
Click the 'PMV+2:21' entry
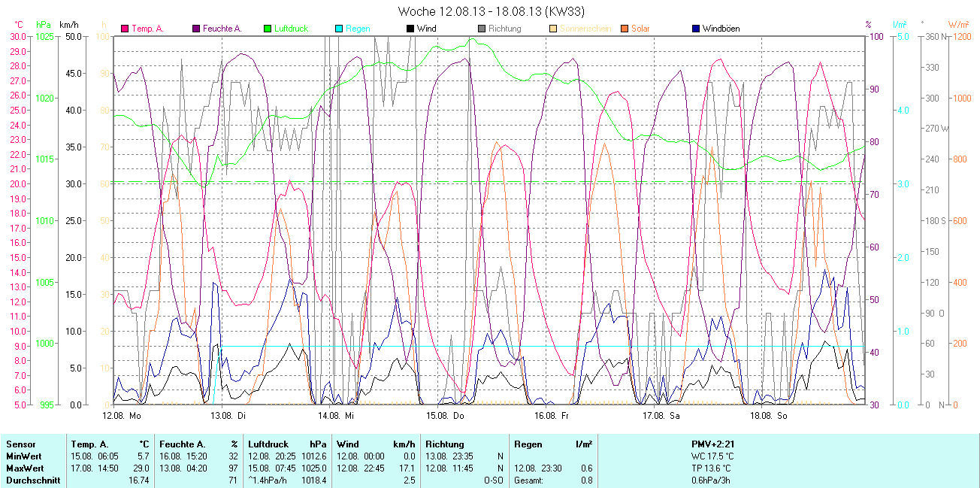pos(713,444)
